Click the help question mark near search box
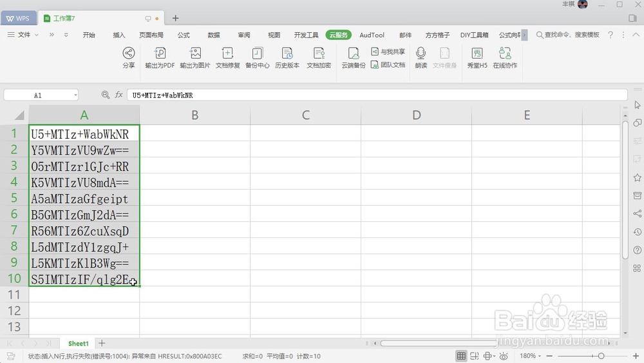This screenshot has height=363, width=644. pyautogui.click(x=611, y=35)
